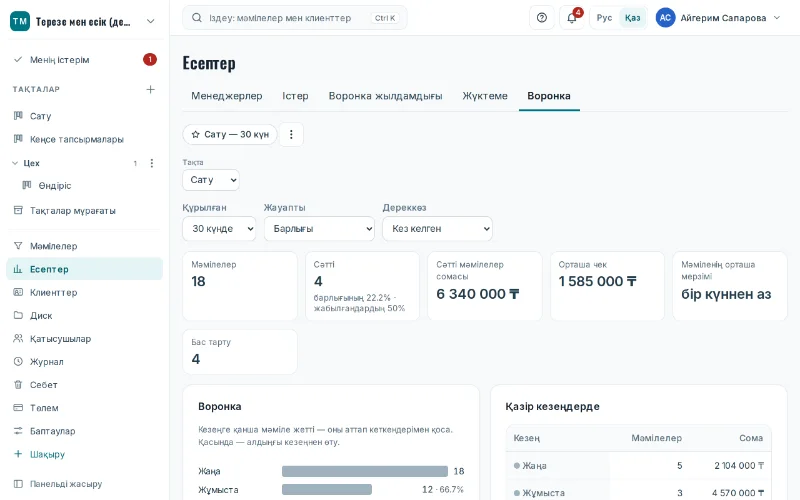Switch to the Менеджерлер tab
Screen dimensions: 800x500
(227, 96)
